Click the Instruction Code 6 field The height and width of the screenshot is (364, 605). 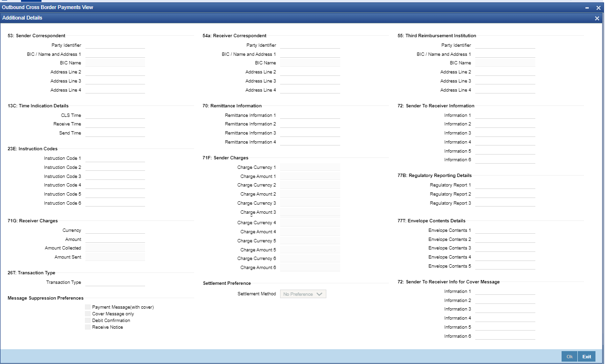(115, 203)
